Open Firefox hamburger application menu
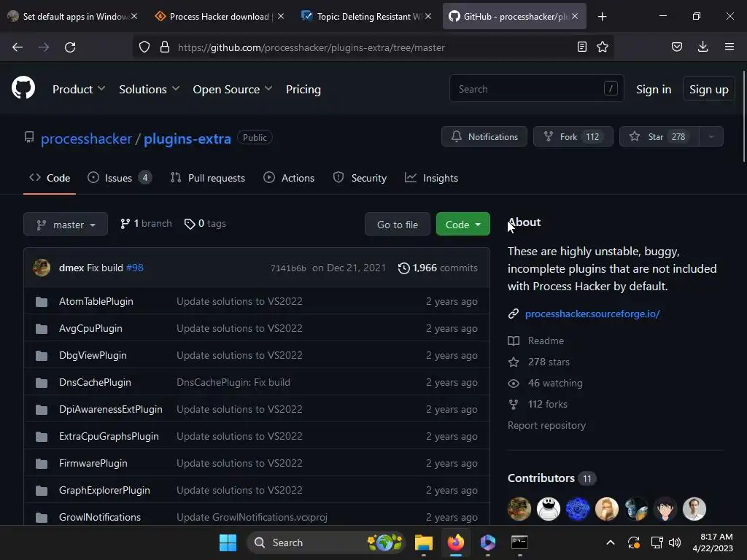Image resolution: width=747 pixels, height=560 pixels. 729,47
